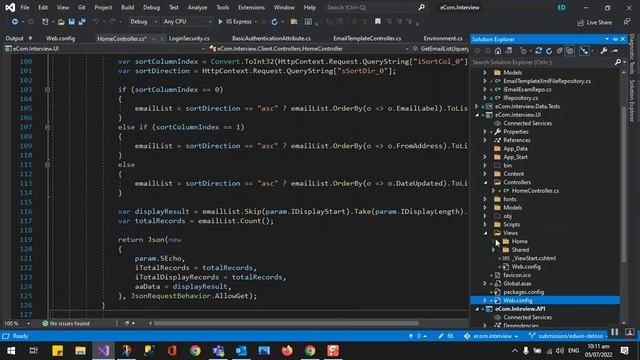Close the HomeController.cs tab
Viewport: 640px width, 360px height.
click(x=162, y=38)
